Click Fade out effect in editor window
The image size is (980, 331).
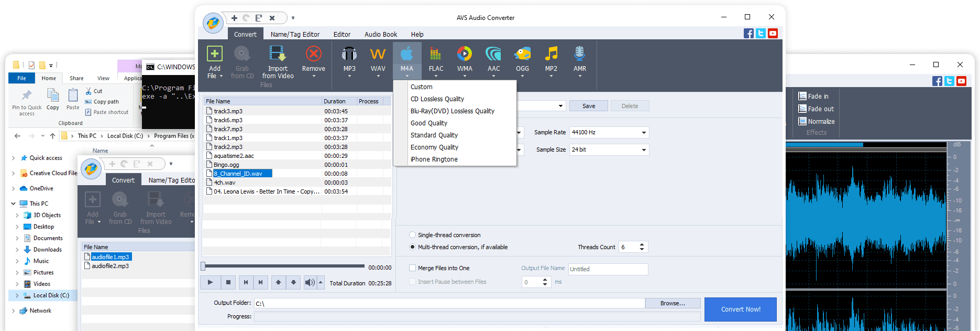click(816, 109)
